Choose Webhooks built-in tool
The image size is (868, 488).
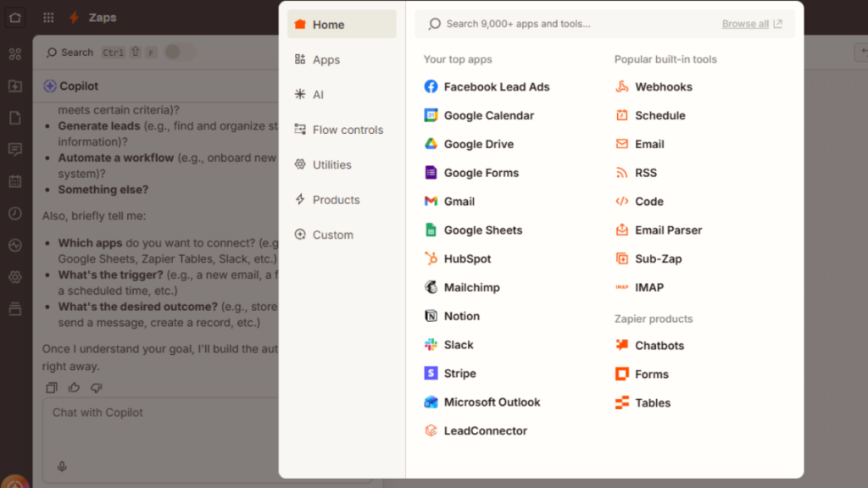654,87
